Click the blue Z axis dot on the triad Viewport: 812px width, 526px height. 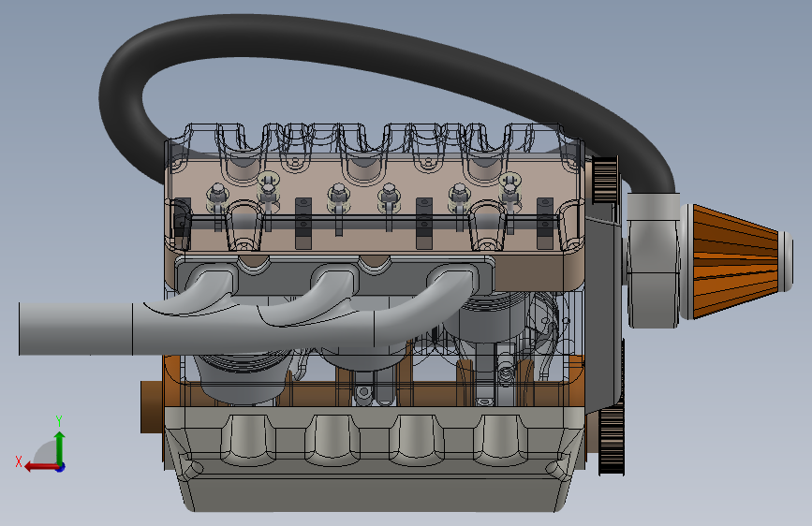(x=61, y=467)
